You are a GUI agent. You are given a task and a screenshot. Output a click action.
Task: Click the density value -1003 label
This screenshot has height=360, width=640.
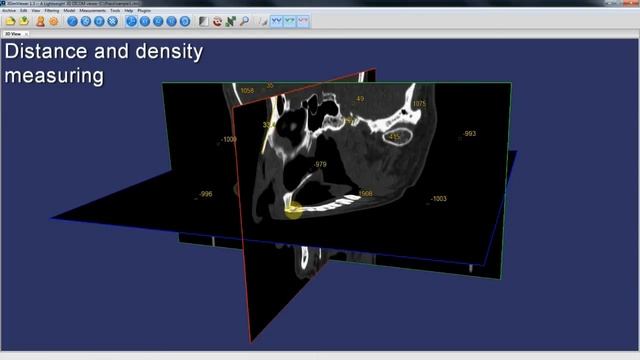[439, 199]
